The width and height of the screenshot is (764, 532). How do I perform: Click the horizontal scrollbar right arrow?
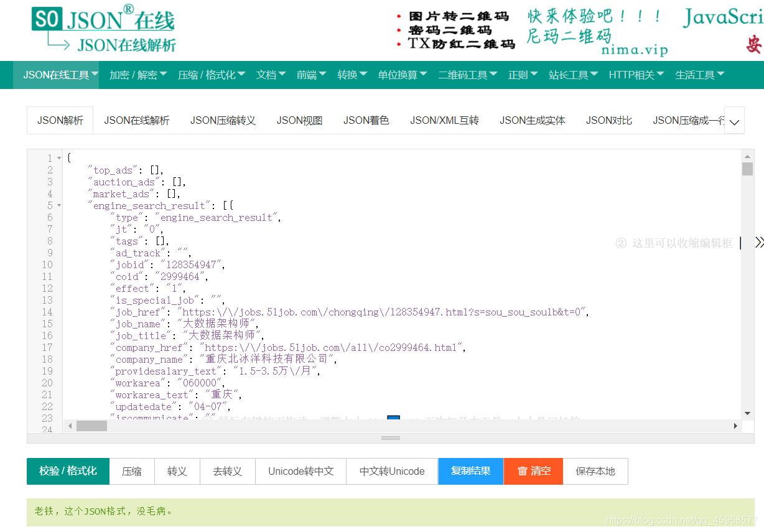[x=735, y=426]
